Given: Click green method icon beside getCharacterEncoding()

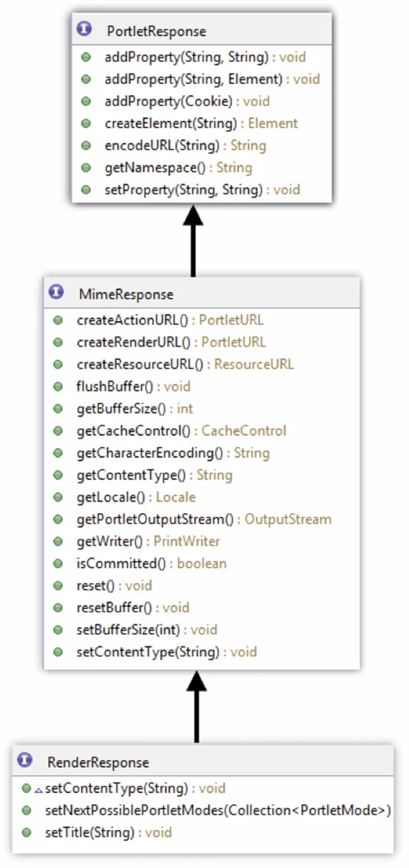Looking at the screenshot, I should [58, 452].
